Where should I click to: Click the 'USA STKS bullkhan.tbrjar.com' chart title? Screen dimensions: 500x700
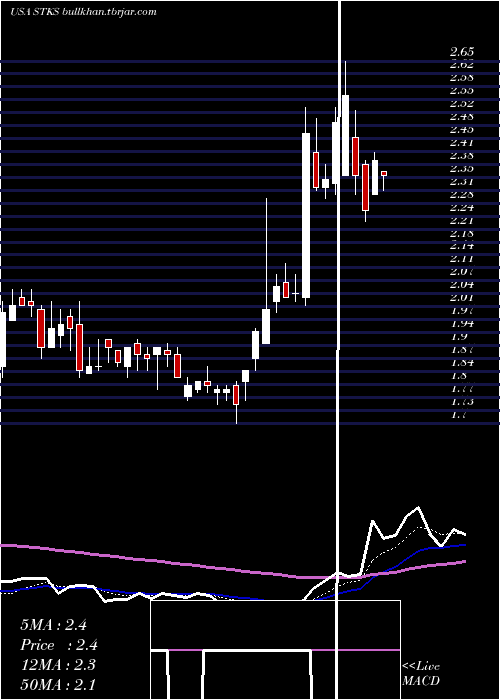click(83, 12)
